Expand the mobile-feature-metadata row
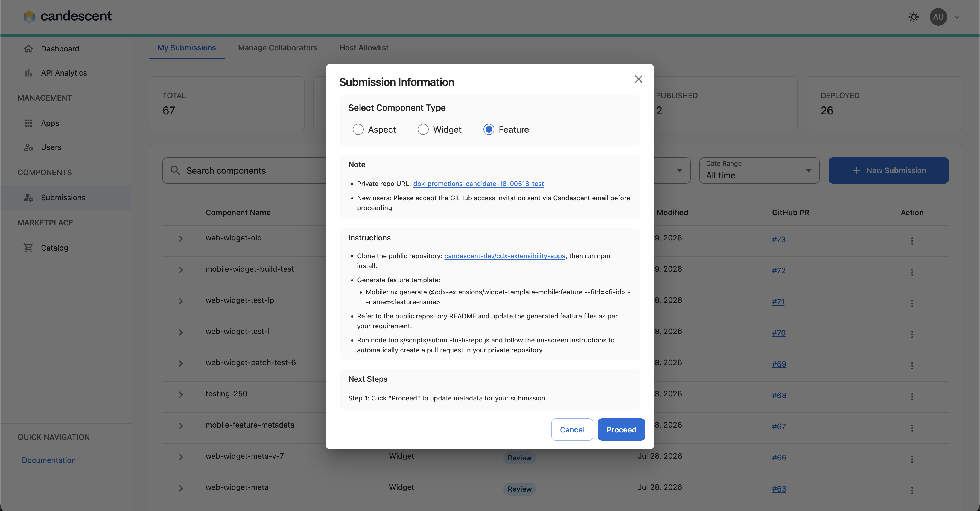The image size is (980, 511). pos(181,426)
